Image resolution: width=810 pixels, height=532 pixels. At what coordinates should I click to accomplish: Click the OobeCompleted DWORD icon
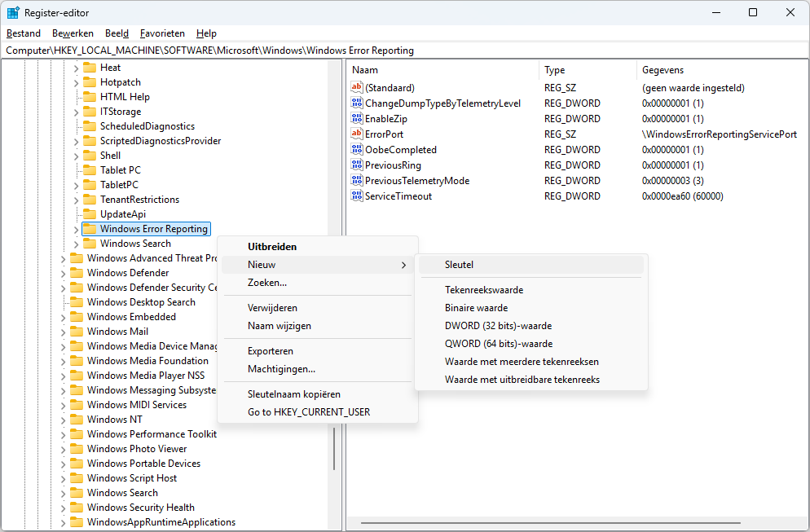[x=356, y=149]
